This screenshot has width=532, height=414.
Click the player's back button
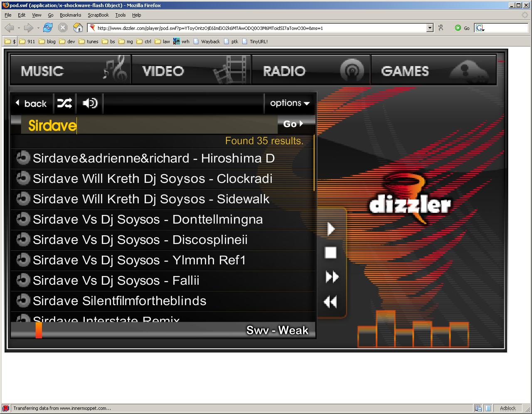pos(31,103)
